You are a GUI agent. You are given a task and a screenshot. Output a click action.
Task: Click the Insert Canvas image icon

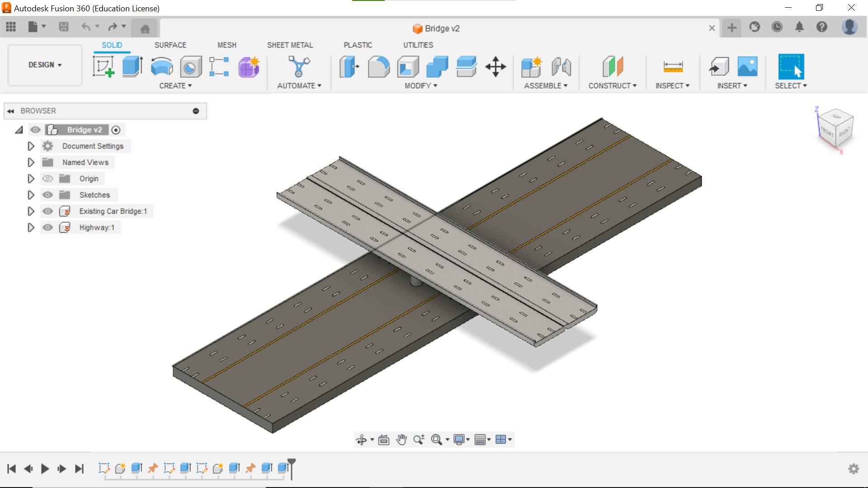[x=747, y=66]
